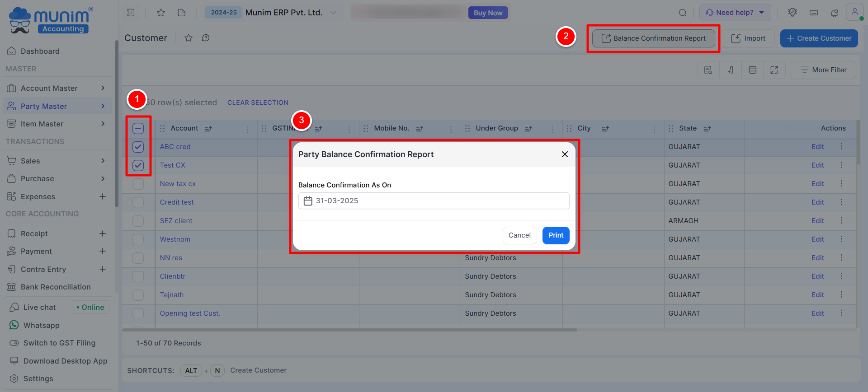Open the fullscreen expand icon in toolbar

pyautogui.click(x=774, y=70)
